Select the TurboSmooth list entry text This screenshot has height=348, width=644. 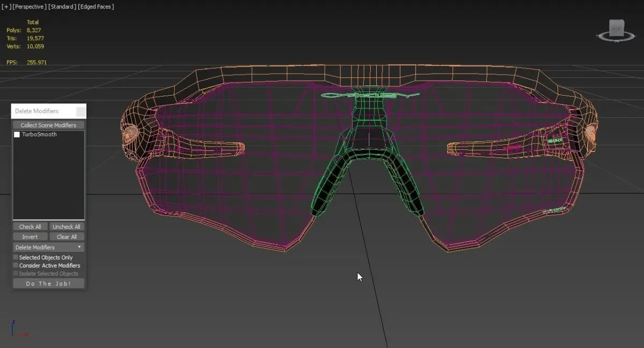click(x=39, y=135)
